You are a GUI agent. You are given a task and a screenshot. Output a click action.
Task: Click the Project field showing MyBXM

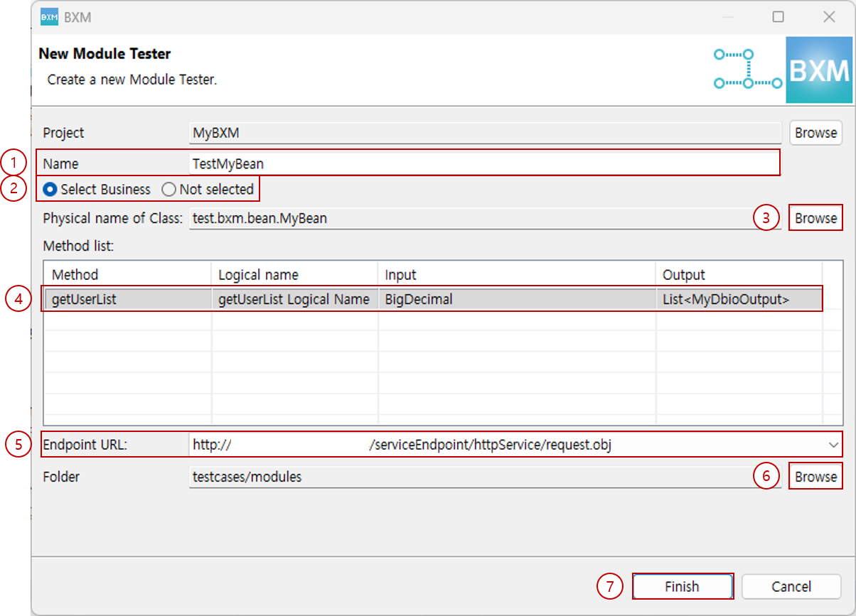pyautogui.click(x=427, y=132)
